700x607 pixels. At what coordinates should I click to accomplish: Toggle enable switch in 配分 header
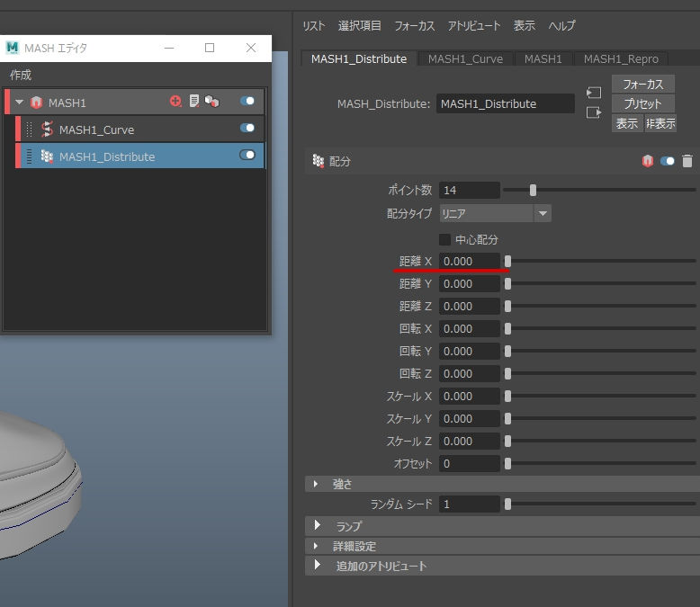tap(667, 161)
